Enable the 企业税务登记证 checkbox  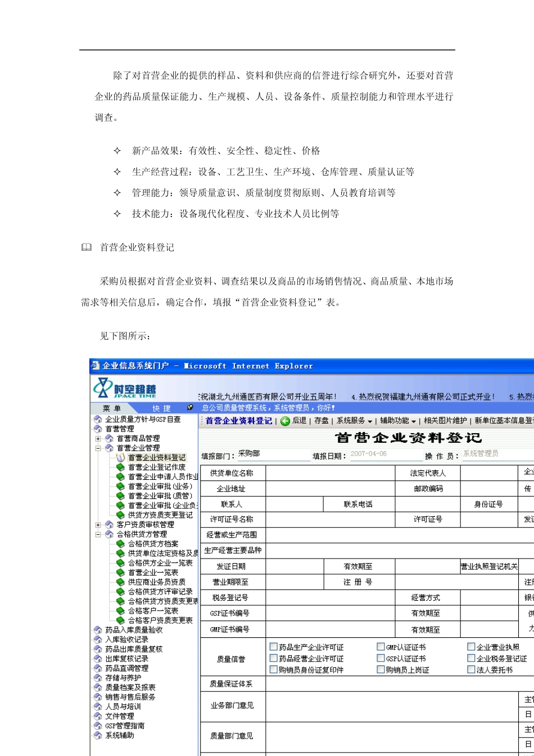[x=471, y=658]
